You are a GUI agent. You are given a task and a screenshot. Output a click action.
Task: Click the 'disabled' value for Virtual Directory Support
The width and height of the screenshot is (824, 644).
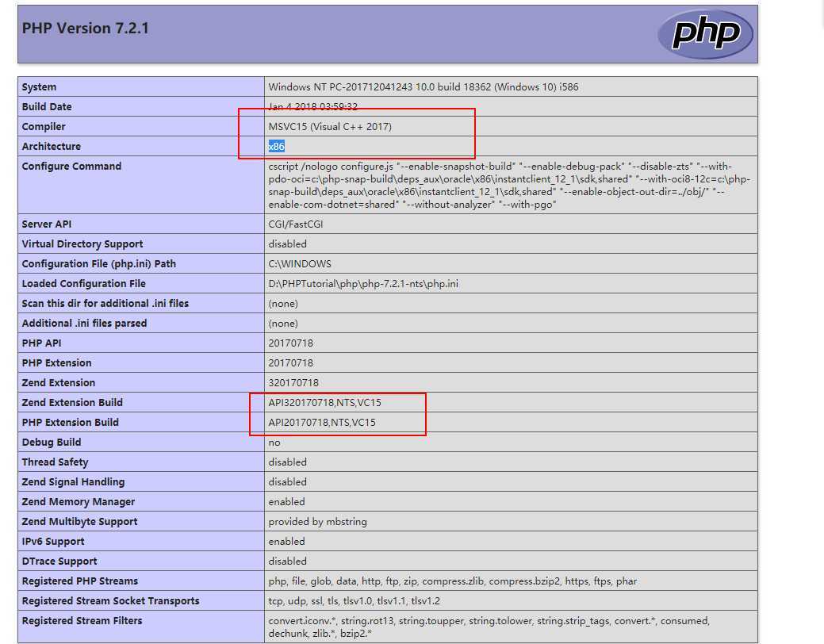pos(287,244)
